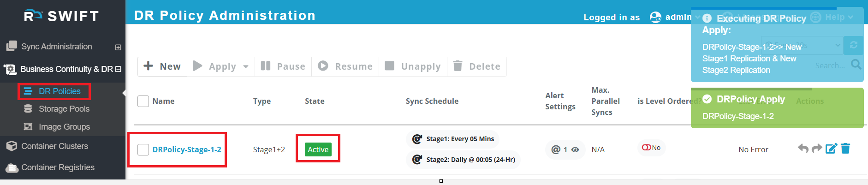Screen dimensions: 868x185
Task: Click the Image Groups icon
Action: pyautogui.click(x=28, y=126)
